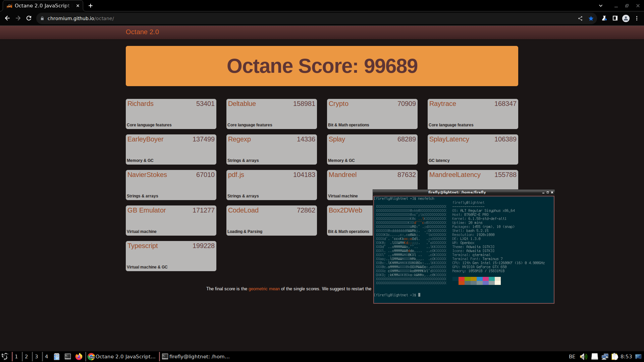The width and height of the screenshot is (644, 362).
Task: Open the LXQt bird start menu
Action: (5, 357)
